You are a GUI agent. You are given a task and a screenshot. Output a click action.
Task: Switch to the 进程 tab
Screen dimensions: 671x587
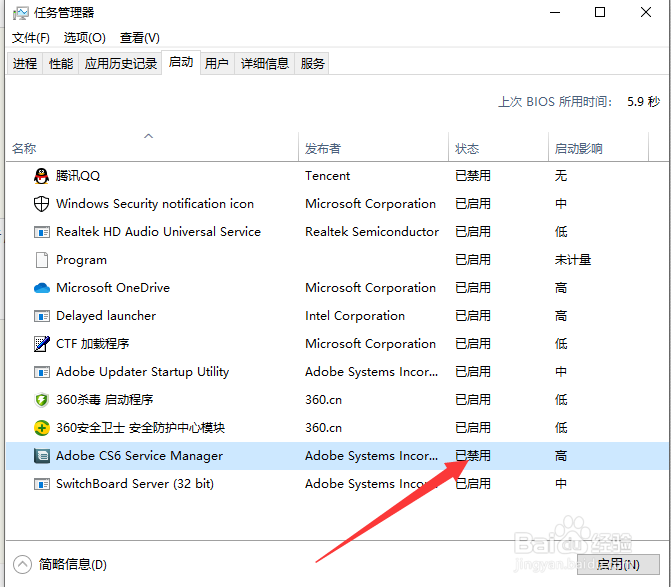(x=25, y=63)
